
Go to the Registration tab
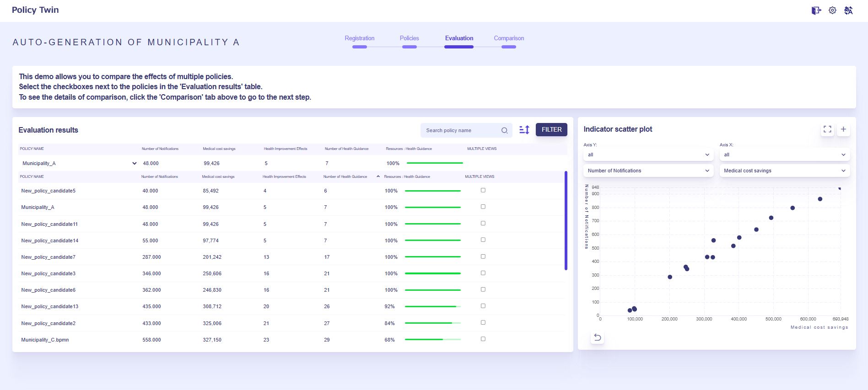pos(359,38)
